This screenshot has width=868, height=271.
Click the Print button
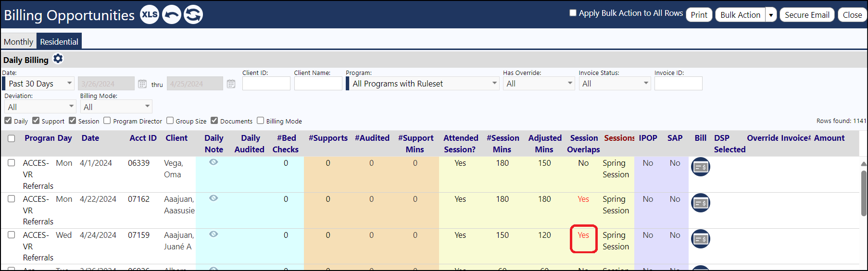point(699,15)
